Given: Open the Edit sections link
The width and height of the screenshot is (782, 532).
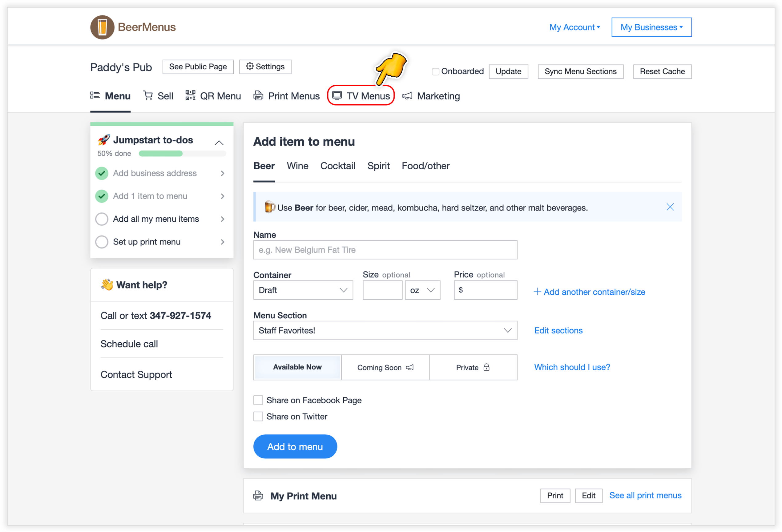Looking at the screenshot, I should coord(558,330).
